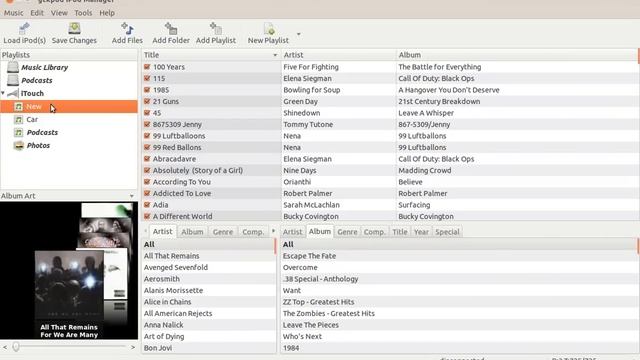This screenshot has height=360, width=640.
Task: Open the Music menu
Action: pos(13,13)
